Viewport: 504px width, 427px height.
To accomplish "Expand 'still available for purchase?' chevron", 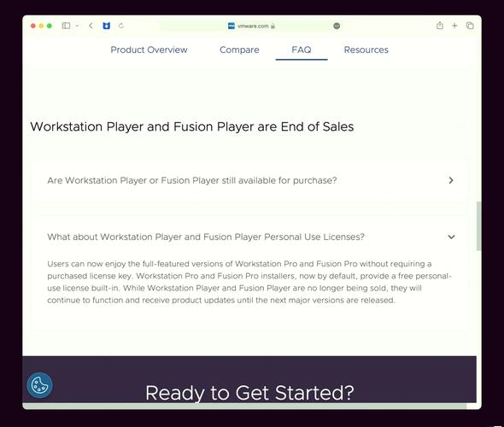I will click(x=451, y=180).
